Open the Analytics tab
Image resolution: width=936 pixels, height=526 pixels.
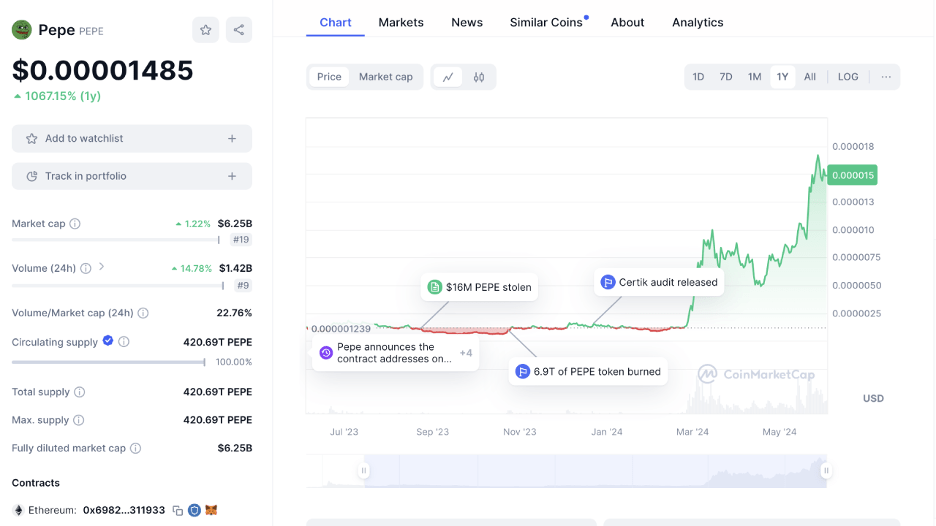[x=698, y=23]
